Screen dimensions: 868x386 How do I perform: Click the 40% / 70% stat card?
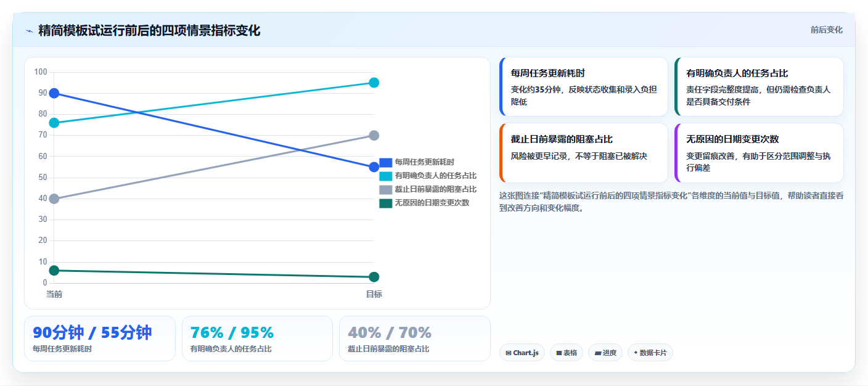[x=415, y=339]
